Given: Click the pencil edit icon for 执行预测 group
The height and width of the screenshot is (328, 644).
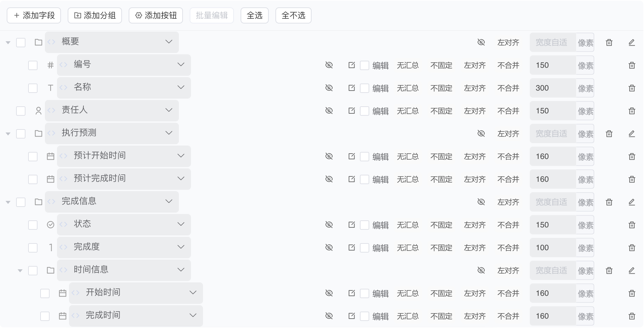Looking at the screenshot, I should tap(632, 133).
